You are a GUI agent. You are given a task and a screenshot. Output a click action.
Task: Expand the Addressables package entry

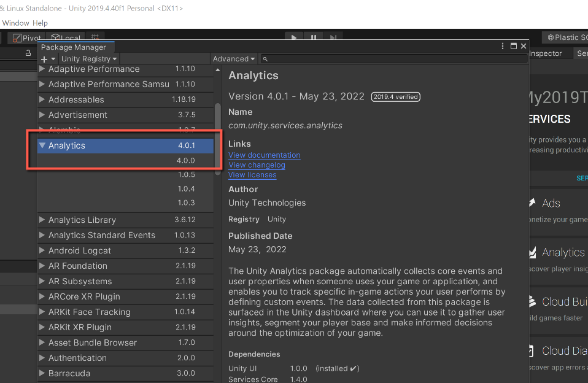[x=42, y=99]
